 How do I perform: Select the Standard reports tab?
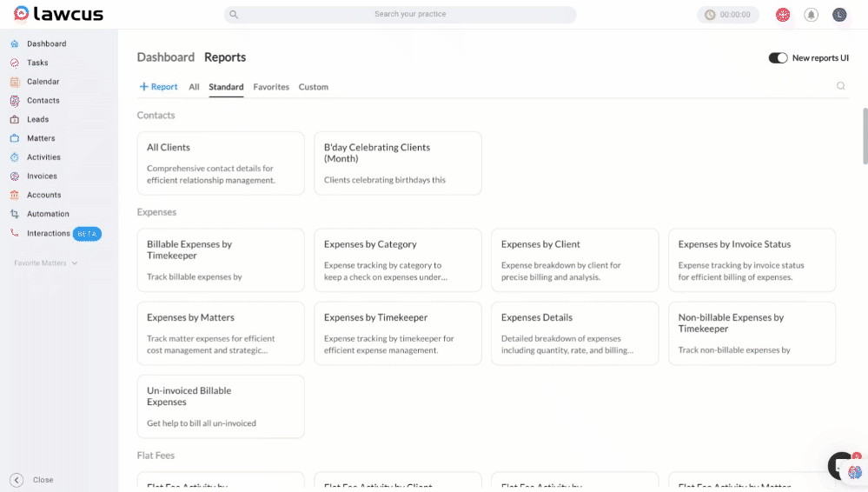[226, 87]
